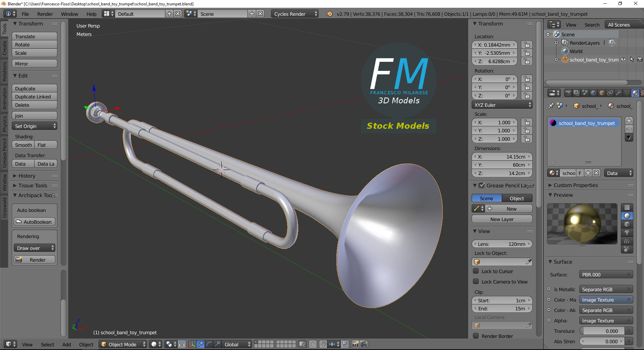Select monkey material preview shape
This screenshot has width=644, height=350.
point(627,233)
